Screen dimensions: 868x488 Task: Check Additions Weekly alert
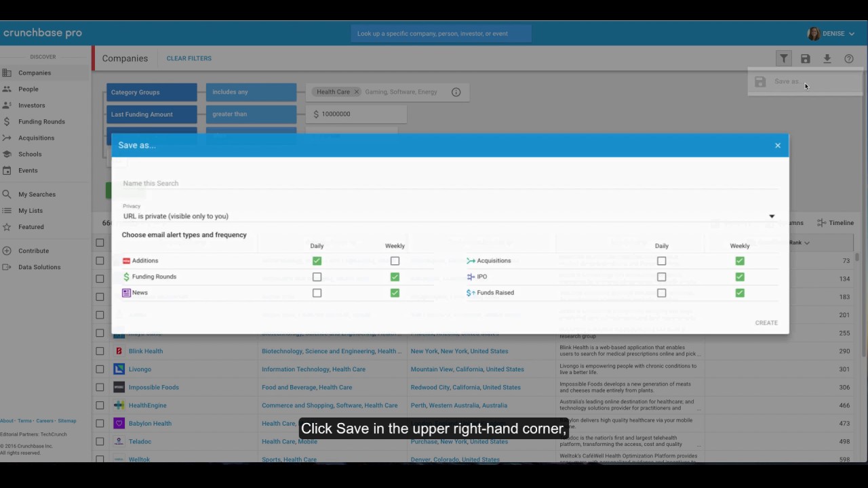(x=395, y=261)
